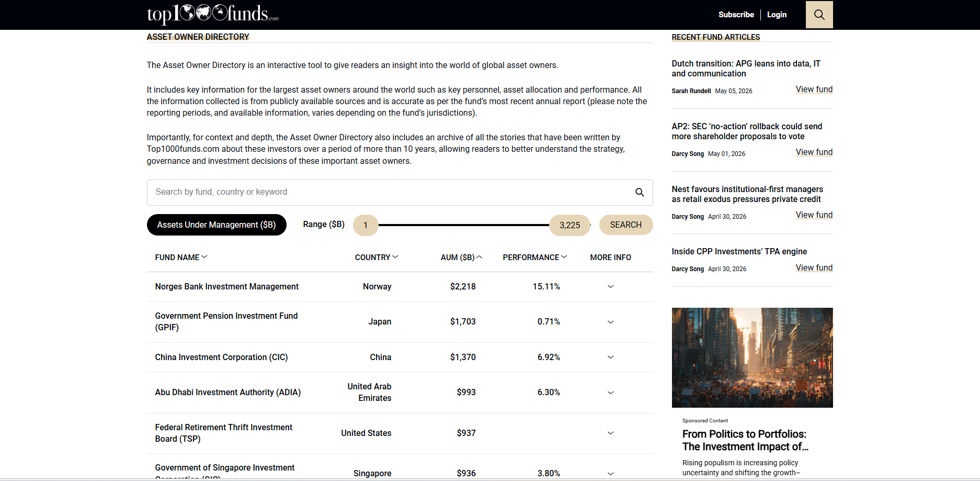
Task: Click the $937 AUM value
Action: tap(466, 433)
